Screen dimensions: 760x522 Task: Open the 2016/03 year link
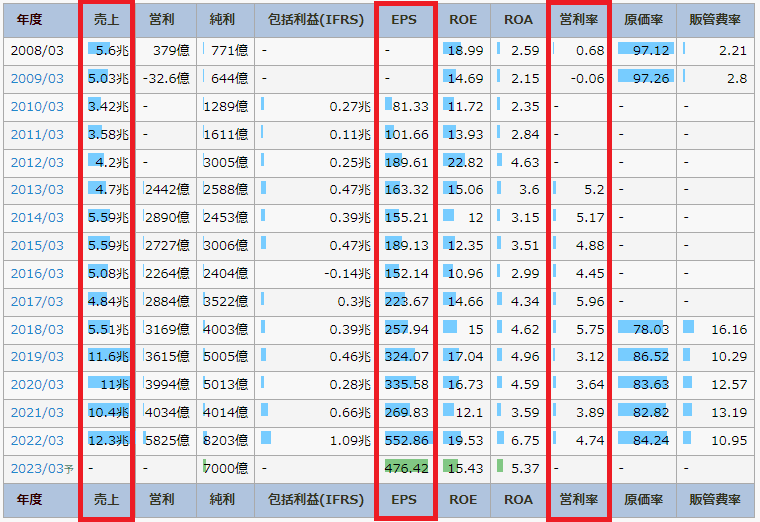click(x=36, y=273)
